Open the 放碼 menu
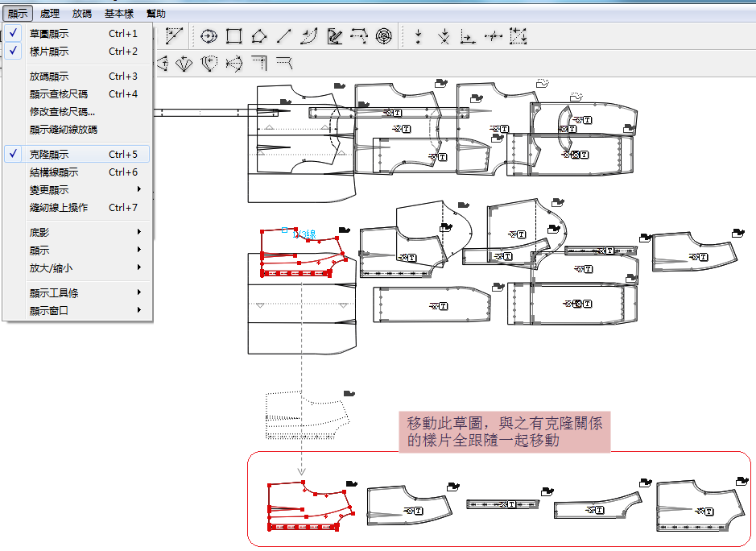 (81, 14)
